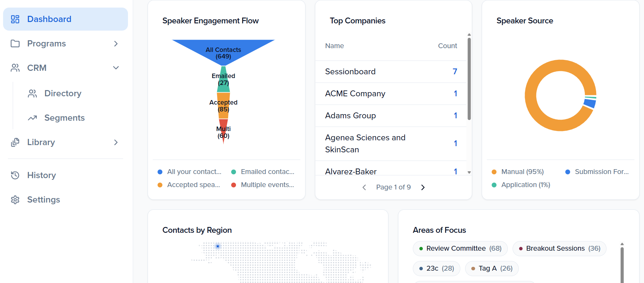Click the History clock icon

pos(15,175)
